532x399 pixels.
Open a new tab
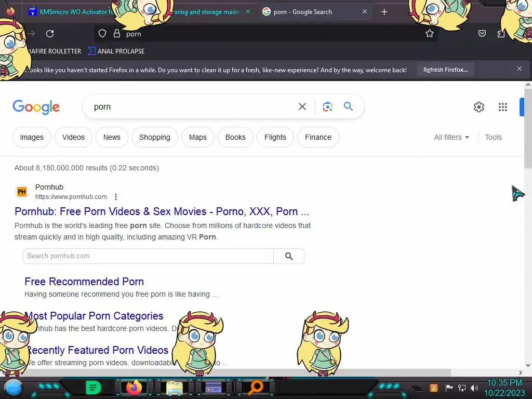point(384,12)
